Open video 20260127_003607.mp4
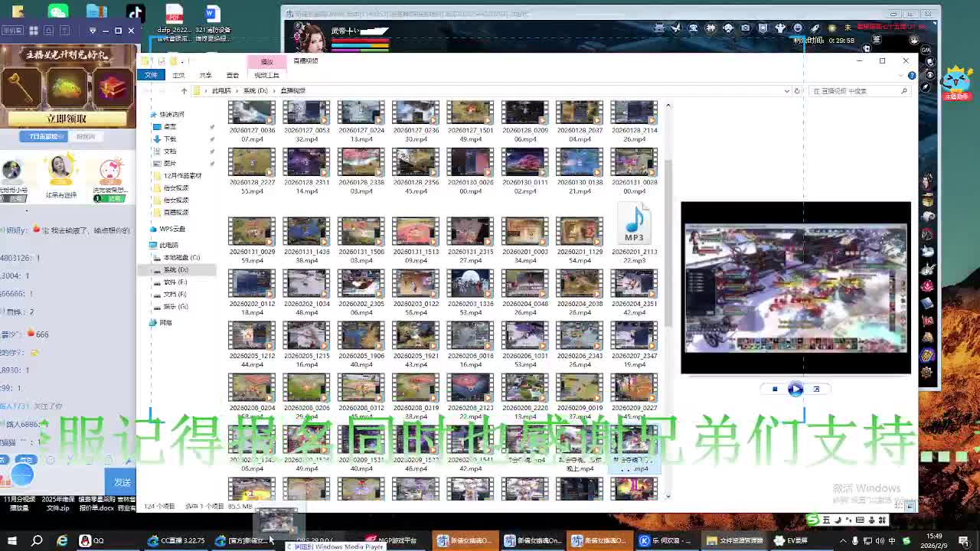Image resolution: width=980 pixels, height=551 pixels. click(x=252, y=122)
